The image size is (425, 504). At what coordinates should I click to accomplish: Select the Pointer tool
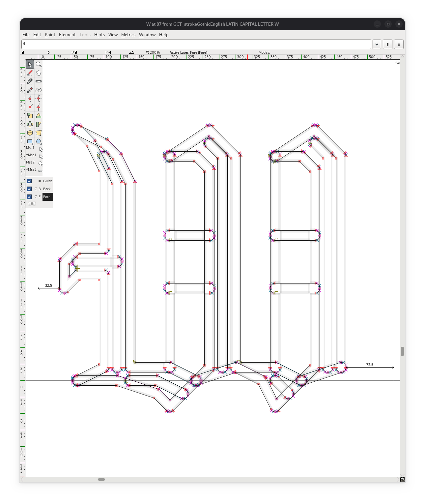point(30,64)
